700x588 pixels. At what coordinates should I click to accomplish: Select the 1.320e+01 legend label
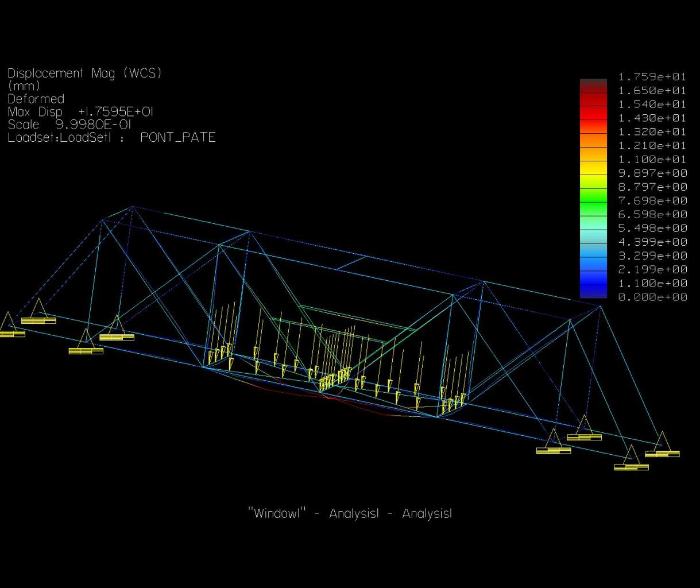652,131
